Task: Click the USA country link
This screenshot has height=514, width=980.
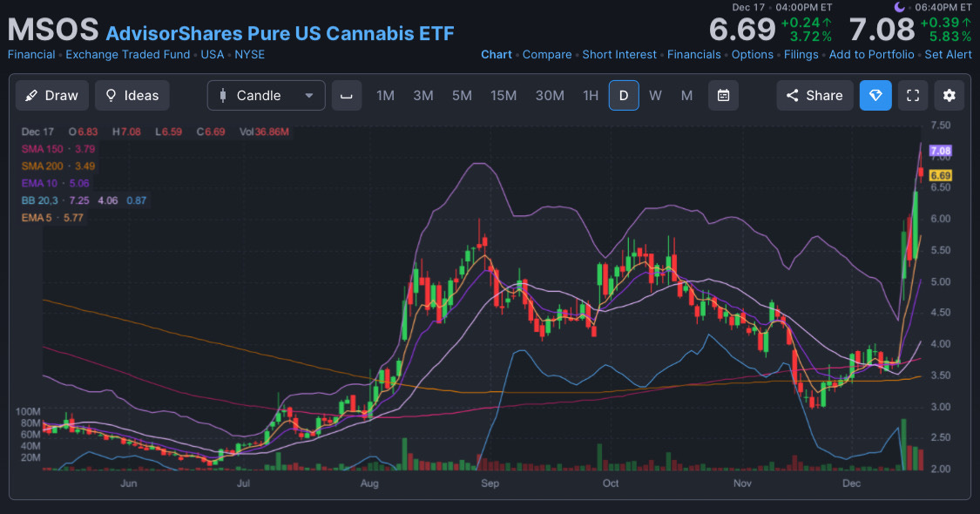Action: (212, 54)
